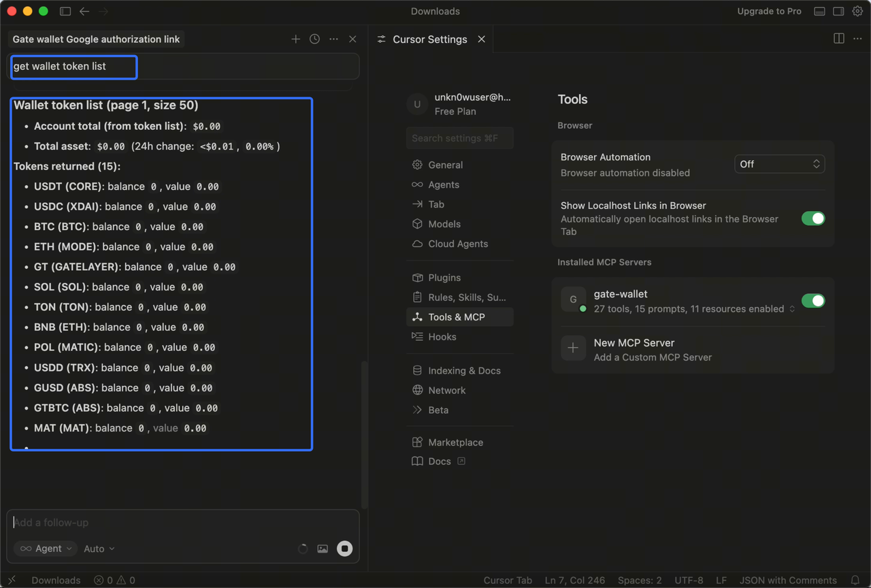Open the settings gear in title bar

click(x=857, y=12)
